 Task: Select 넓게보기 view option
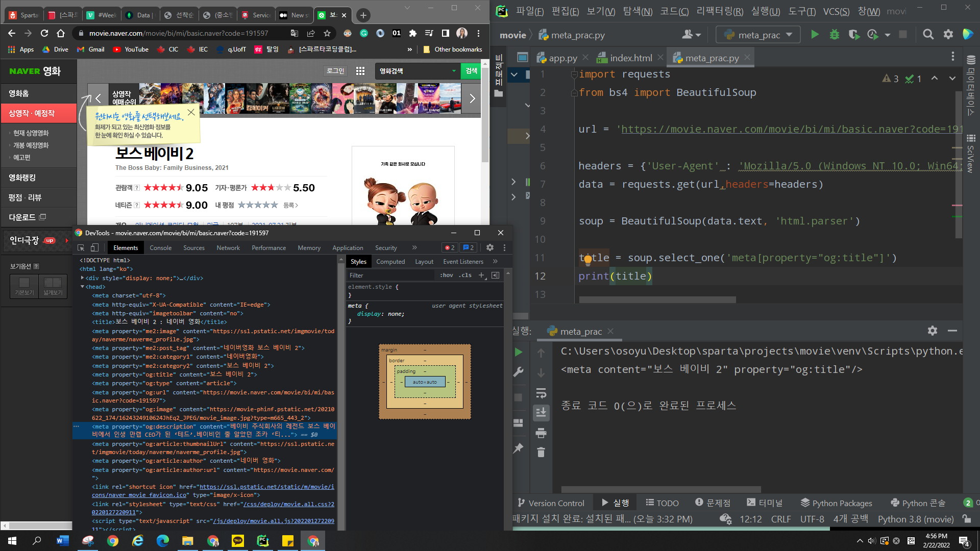click(x=53, y=286)
